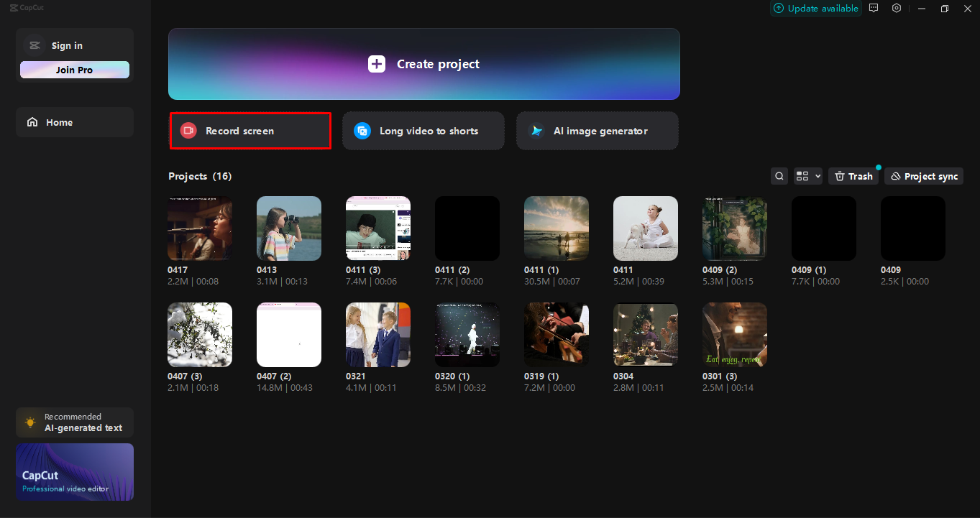980x518 pixels.
Task: Click the plus icon on Create project
Action: click(x=377, y=64)
